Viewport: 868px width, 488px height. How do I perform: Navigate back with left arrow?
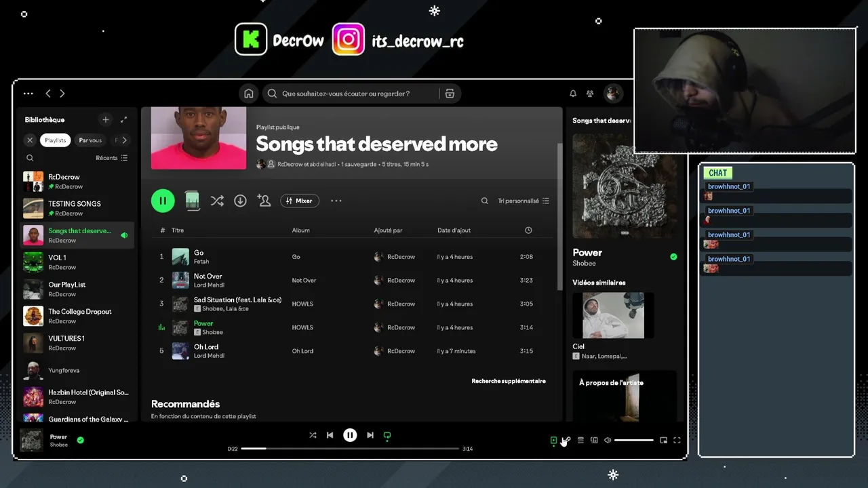[48, 94]
